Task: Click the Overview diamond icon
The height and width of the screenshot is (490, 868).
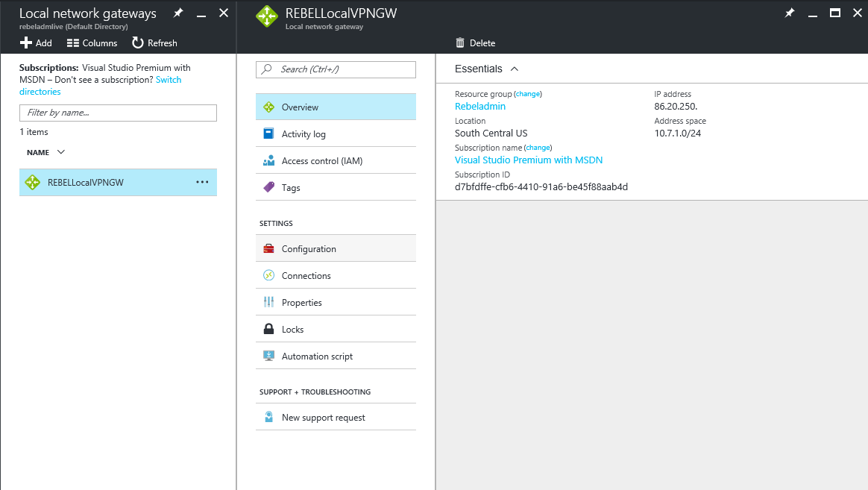Action: point(268,107)
